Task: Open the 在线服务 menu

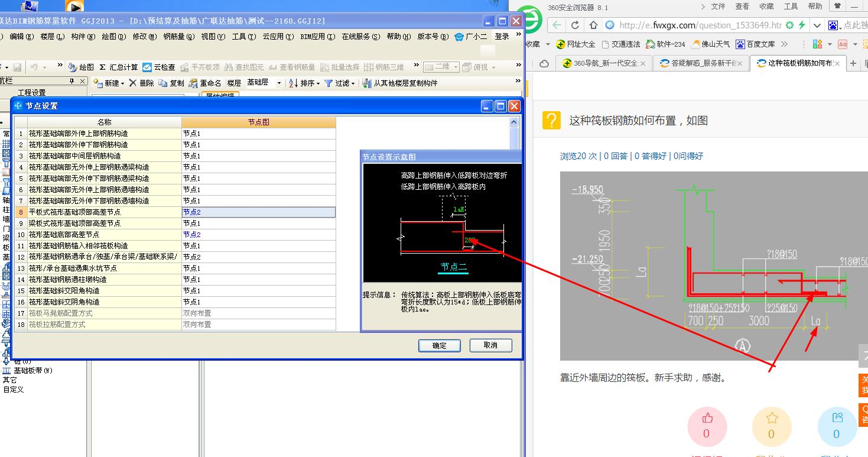Action: [x=360, y=37]
